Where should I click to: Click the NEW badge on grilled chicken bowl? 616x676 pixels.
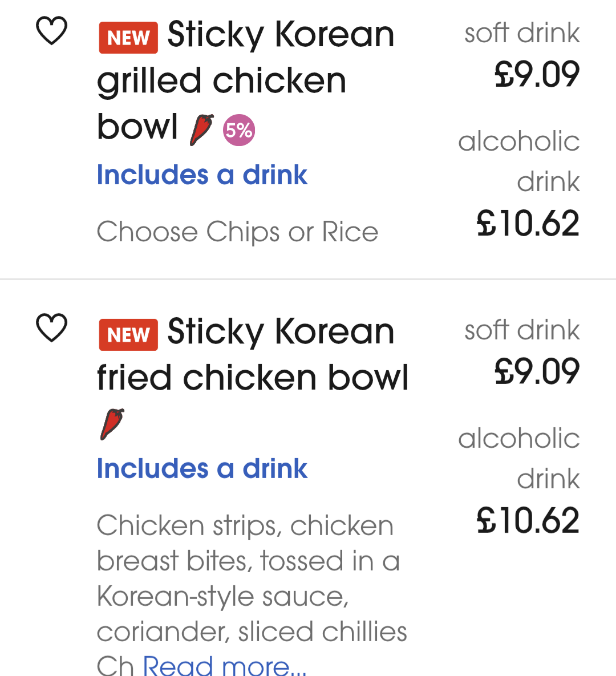pos(128,38)
